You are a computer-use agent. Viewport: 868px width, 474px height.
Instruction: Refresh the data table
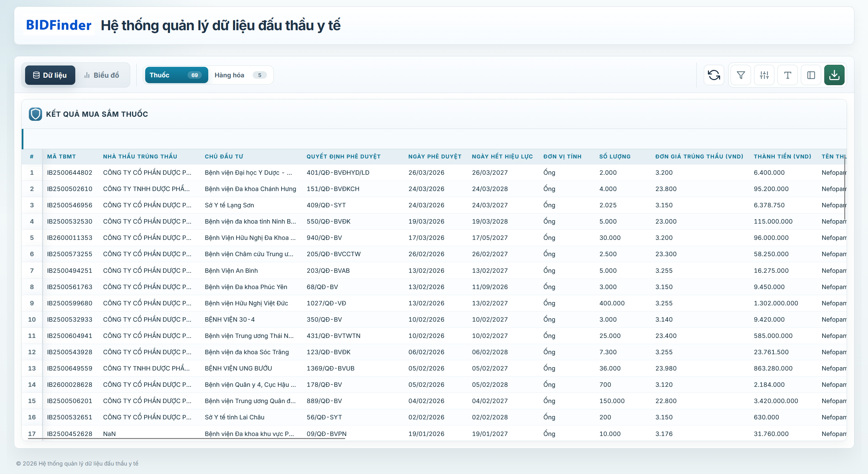pyautogui.click(x=714, y=75)
